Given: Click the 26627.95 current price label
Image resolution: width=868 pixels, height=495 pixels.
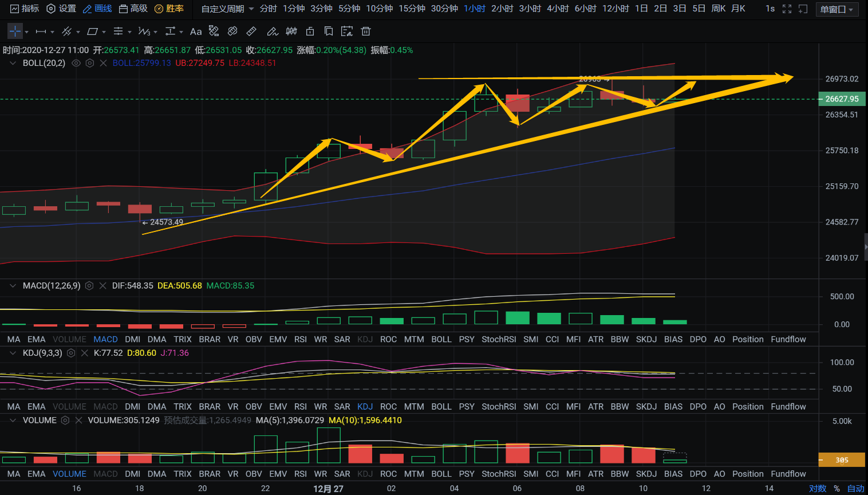Looking at the screenshot, I should [x=842, y=99].
